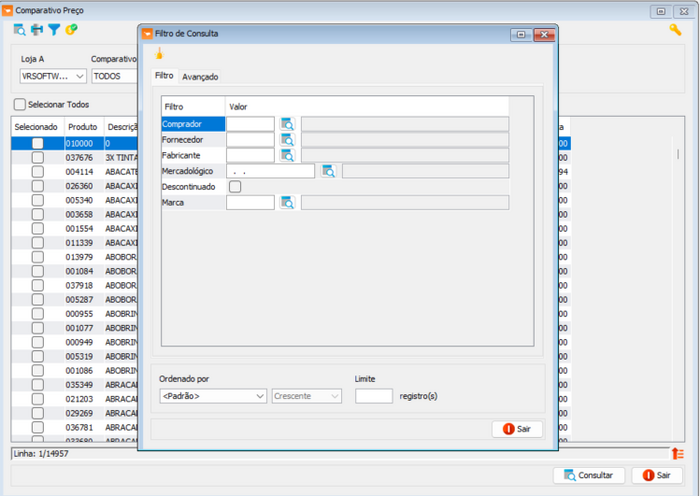
Task: Click Sair button in filter dialog
Action: pyautogui.click(x=517, y=429)
